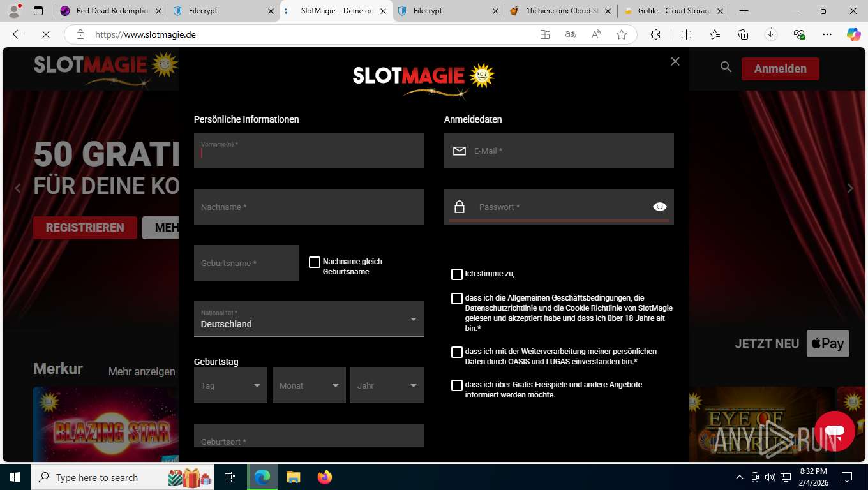This screenshot has width=868, height=490.
Task: Click previous slide arrow on banner
Action: click(18, 188)
